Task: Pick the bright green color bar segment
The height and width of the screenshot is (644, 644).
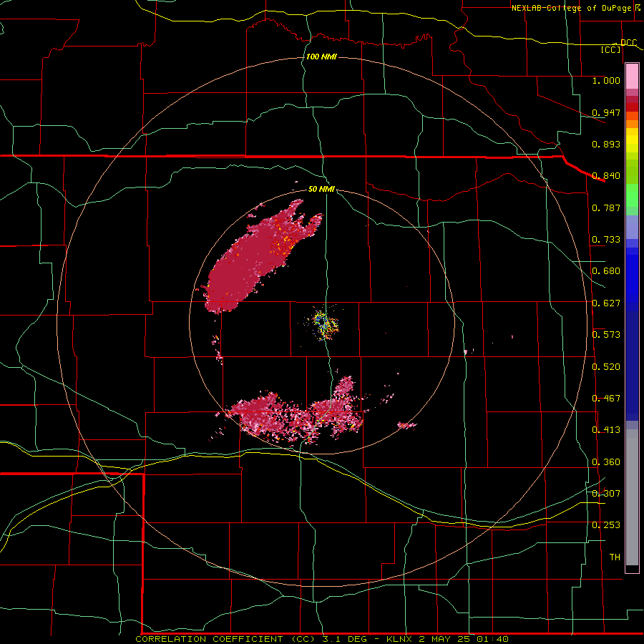Action: click(x=632, y=195)
